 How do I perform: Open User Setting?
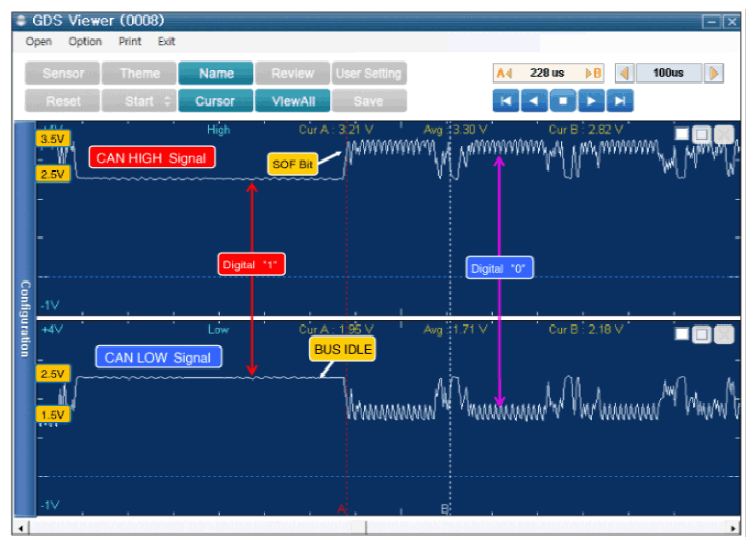(x=369, y=73)
